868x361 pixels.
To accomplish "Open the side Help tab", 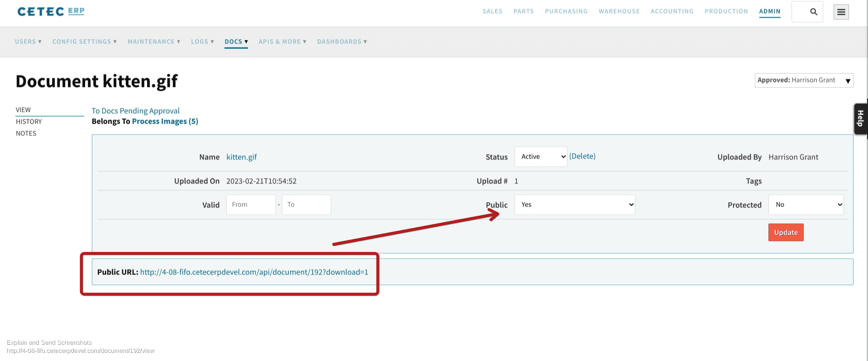I will 860,119.
